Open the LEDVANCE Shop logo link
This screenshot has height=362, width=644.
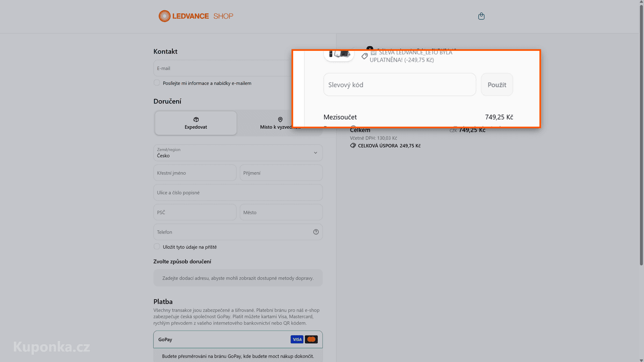[x=196, y=16]
